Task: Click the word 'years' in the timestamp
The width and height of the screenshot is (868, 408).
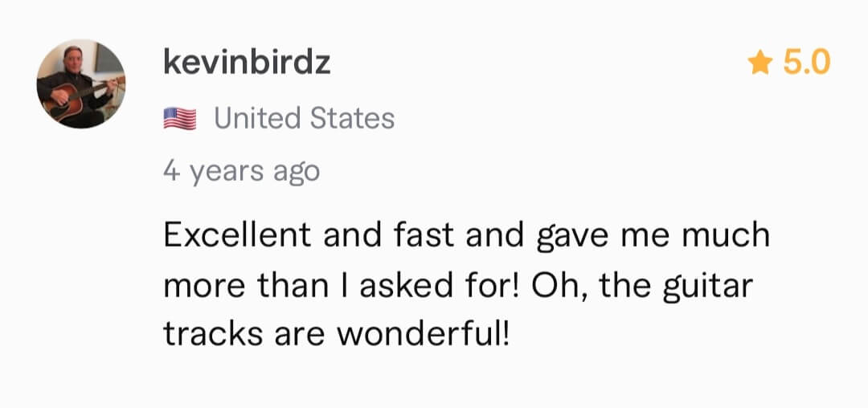Action: [226, 173]
